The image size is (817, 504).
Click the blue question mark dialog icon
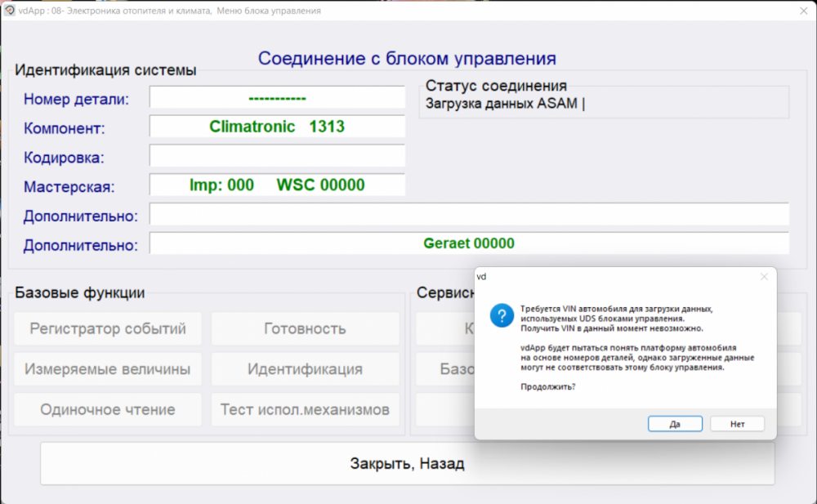[502, 316]
